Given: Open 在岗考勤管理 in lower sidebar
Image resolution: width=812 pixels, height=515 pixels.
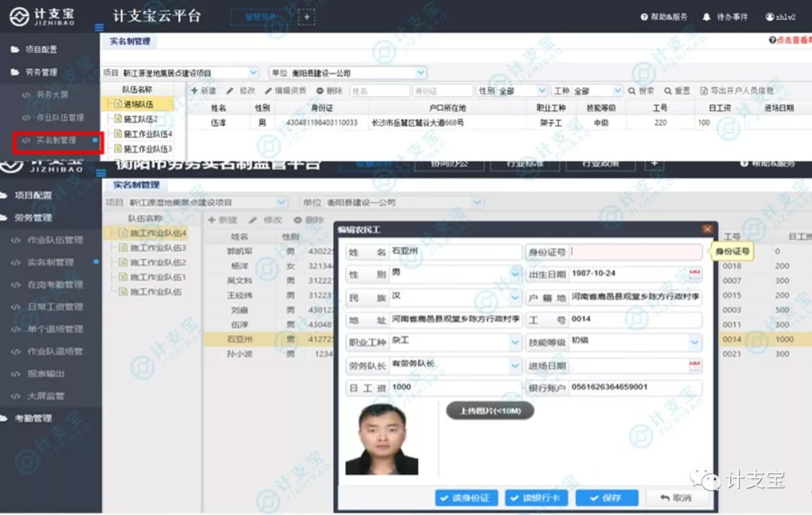Looking at the screenshot, I should point(56,285).
